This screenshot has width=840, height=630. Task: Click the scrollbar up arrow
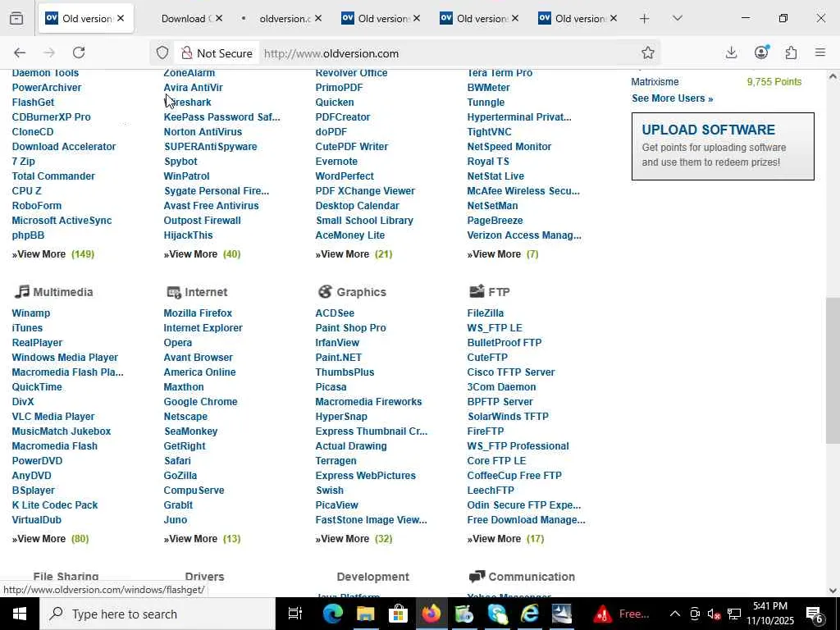point(833,76)
